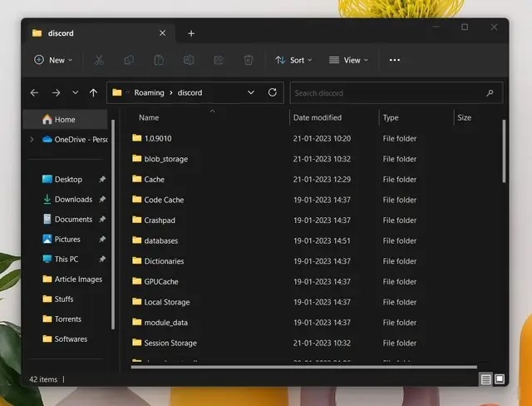The image size is (532, 406).
Task: Go up one folder level
Action: 94,92
